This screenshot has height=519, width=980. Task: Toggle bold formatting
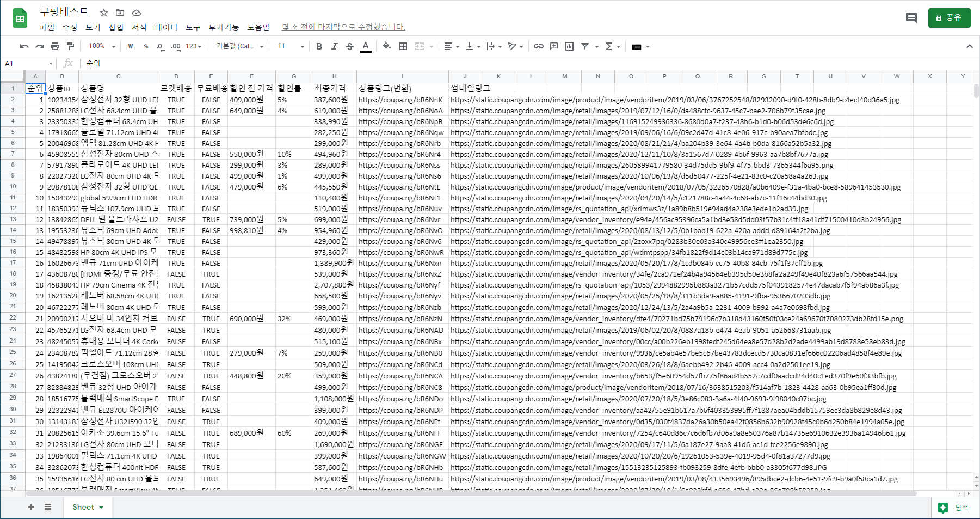pyautogui.click(x=319, y=47)
